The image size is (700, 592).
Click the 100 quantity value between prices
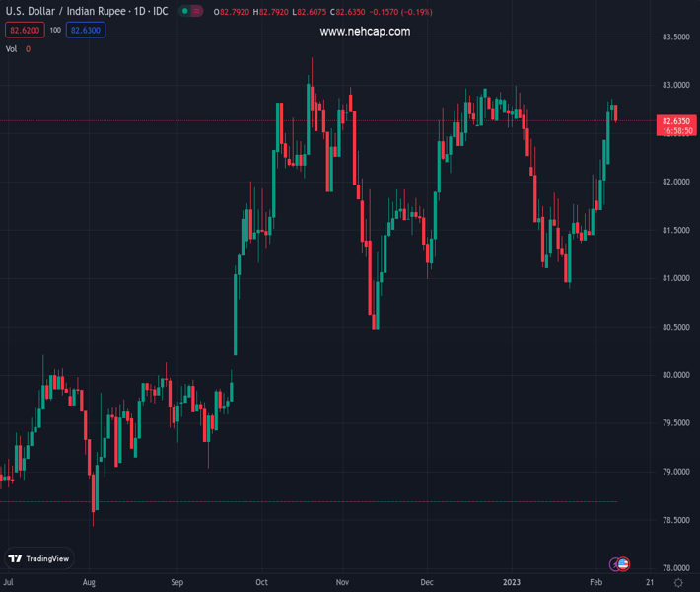55,31
